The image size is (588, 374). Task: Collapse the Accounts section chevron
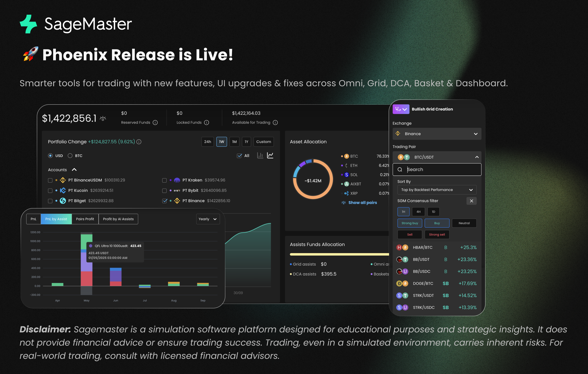(x=74, y=170)
